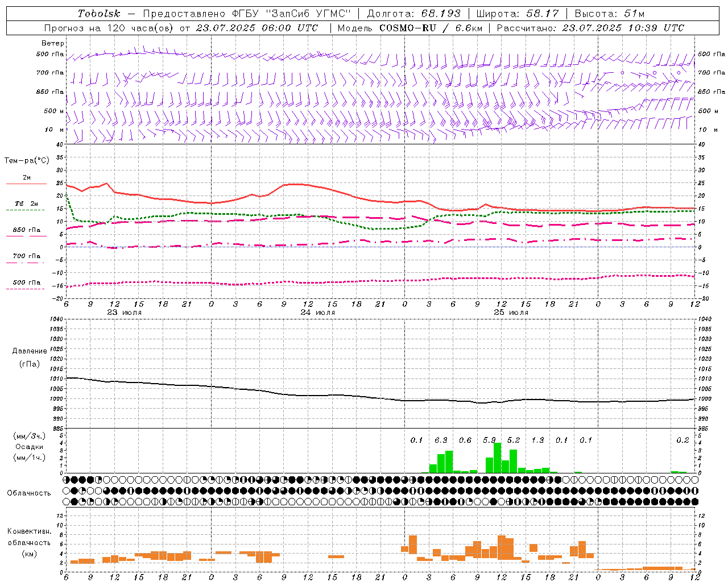The image size is (728, 582).
Task: Click the 850 гПа entry in the temperature legend
Action: (x=27, y=230)
